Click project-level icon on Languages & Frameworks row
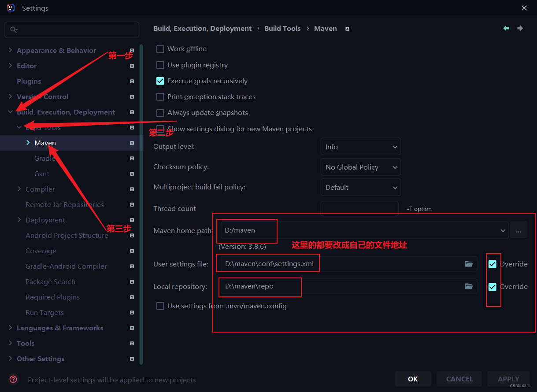Screen dimensions: 537x392 point(132,328)
